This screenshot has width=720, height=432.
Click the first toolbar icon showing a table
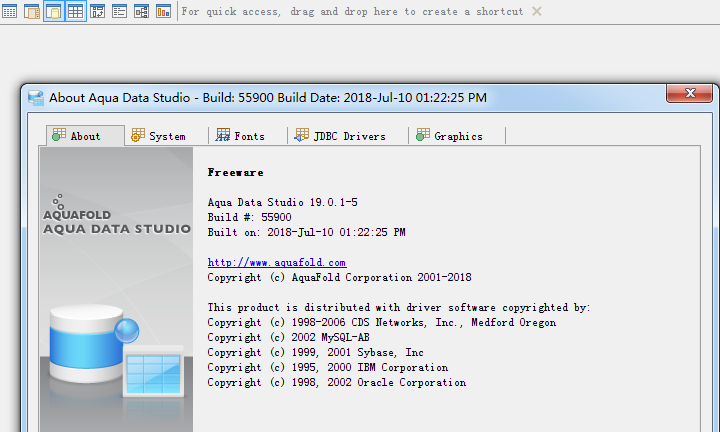9,11
